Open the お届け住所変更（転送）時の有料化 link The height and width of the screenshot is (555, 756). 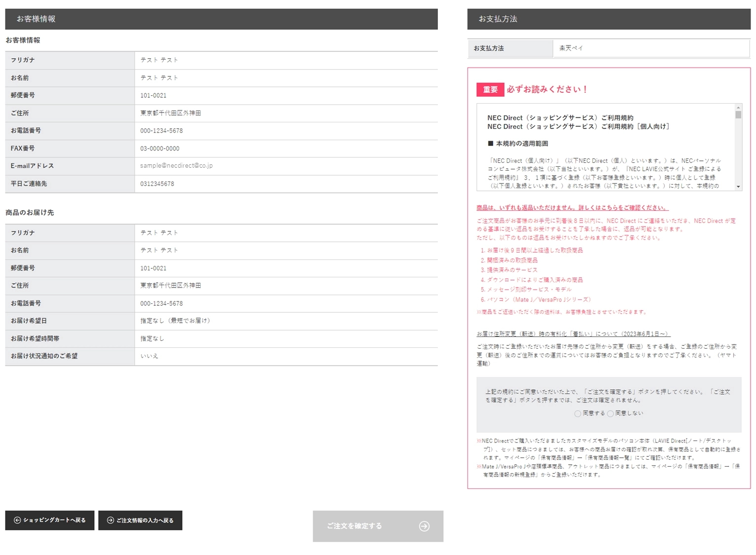click(574, 334)
